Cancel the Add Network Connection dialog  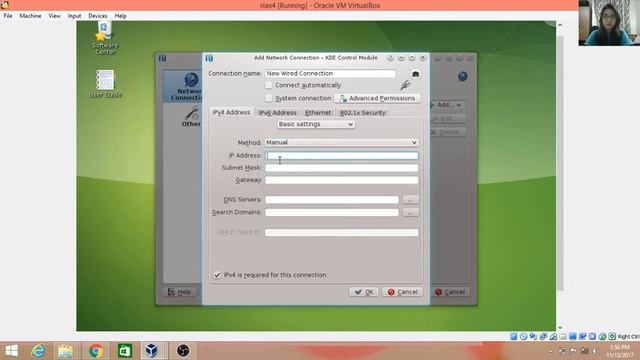[402, 292]
